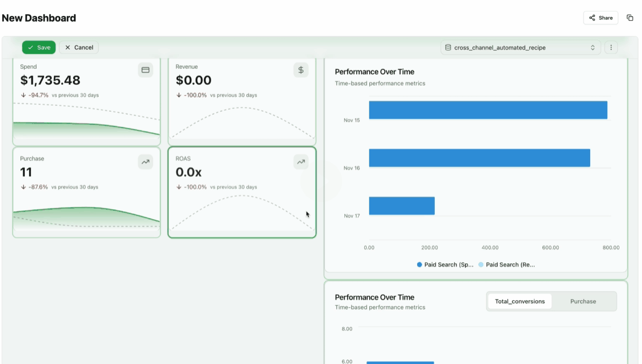Click the Purchase card sparkline chart
The width and height of the screenshot is (642, 364).
pos(87,218)
